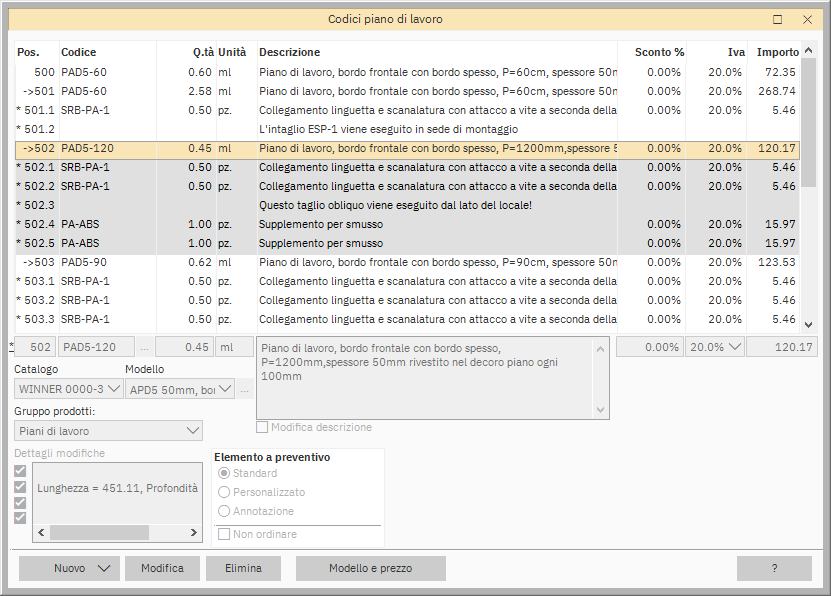Maximize the Codici piano di lavoro window
Screen dimensions: 831x596
point(778,19)
